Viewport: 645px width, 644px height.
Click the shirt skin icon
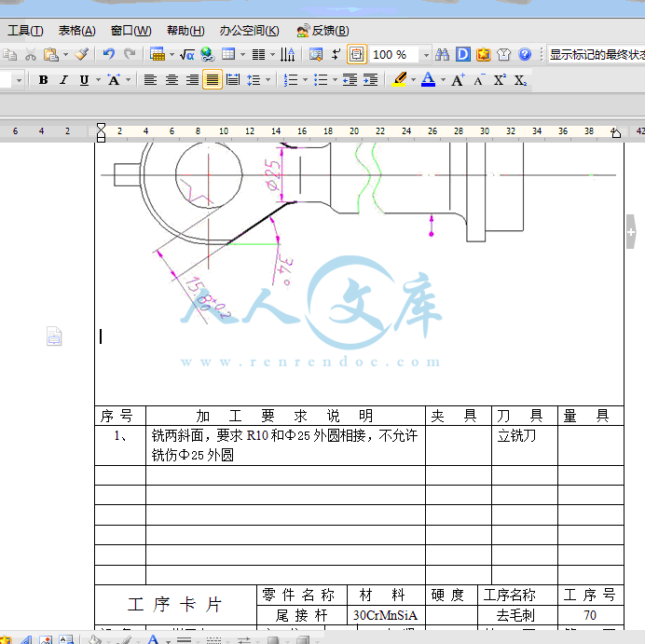[503, 54]
